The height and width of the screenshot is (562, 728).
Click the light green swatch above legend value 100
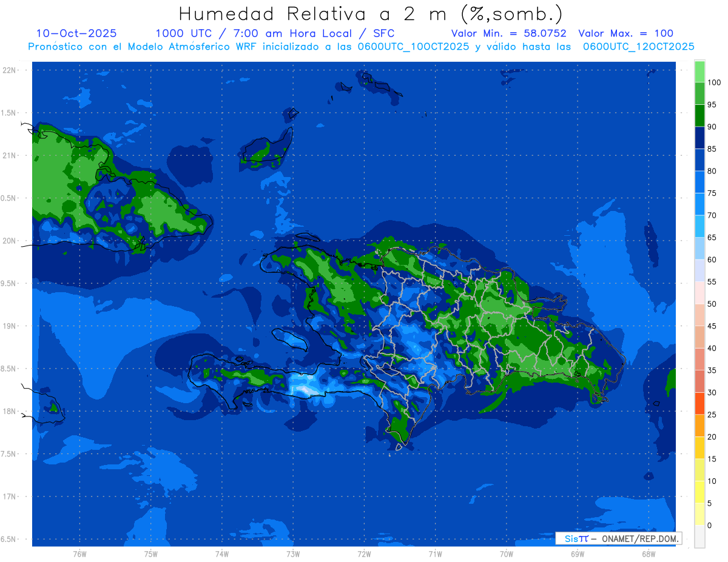[x=699, y=72]
